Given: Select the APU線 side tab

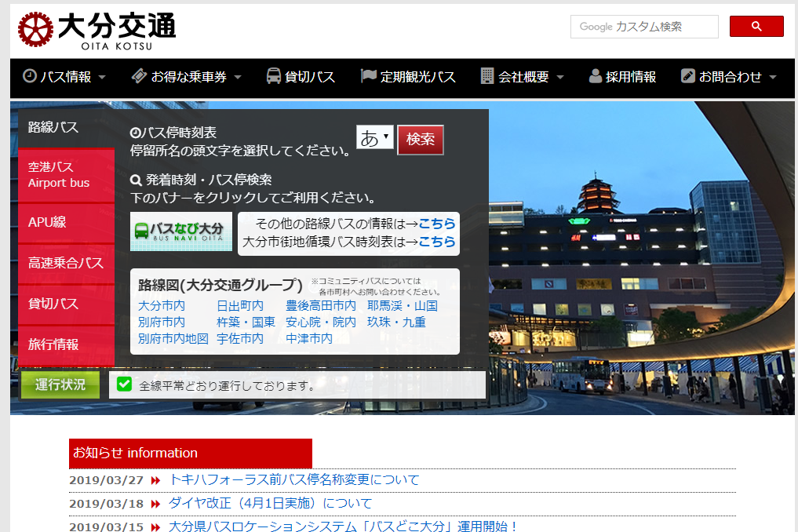Looking at the screenshot, I should [66, 223].
